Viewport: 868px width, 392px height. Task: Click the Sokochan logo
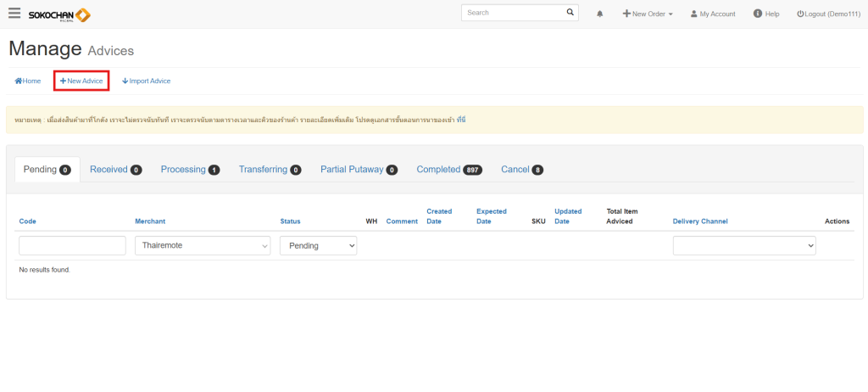click(59, 14)
